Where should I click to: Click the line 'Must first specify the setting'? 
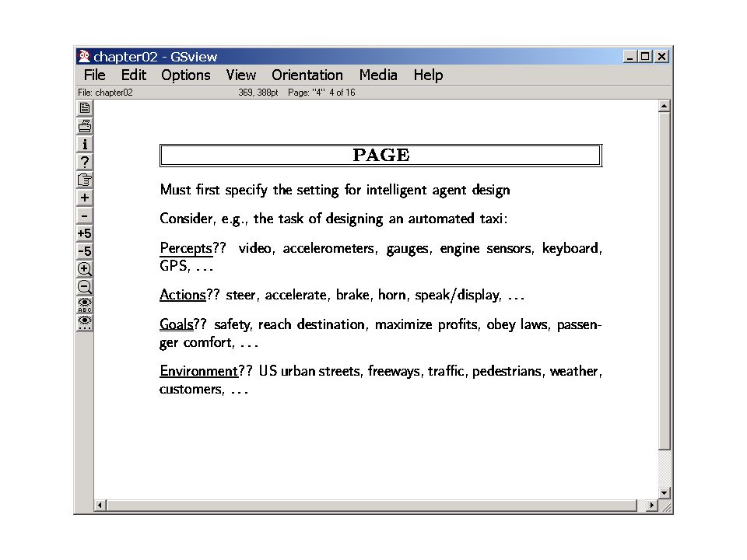[335, 190]
